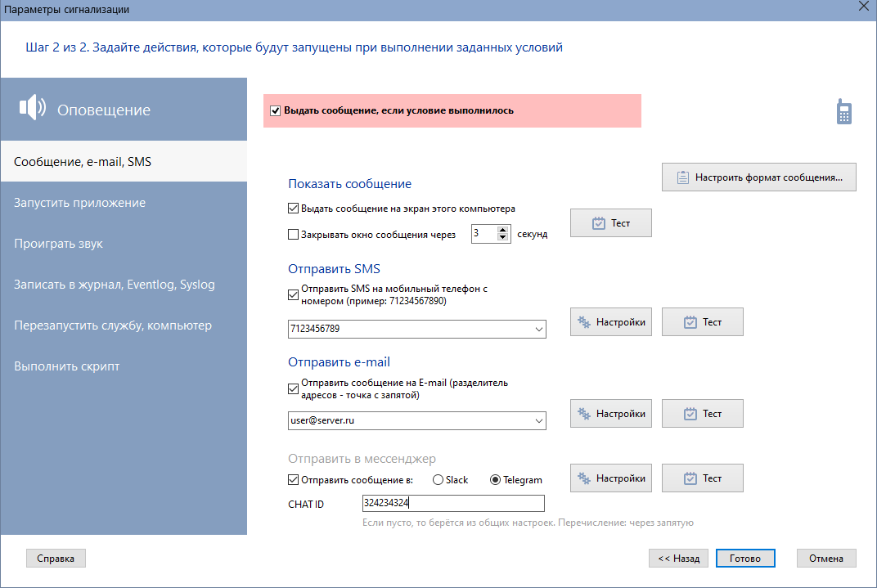Click the Отмена button
This screenshot has width=877, height=588.
(x=826, y=559)
